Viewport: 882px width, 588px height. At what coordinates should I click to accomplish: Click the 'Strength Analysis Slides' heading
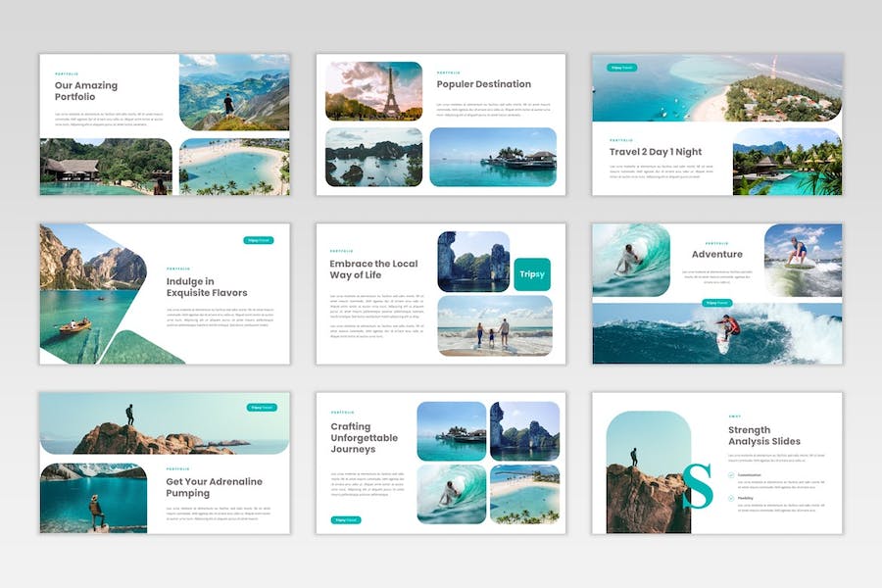[763, 436]
